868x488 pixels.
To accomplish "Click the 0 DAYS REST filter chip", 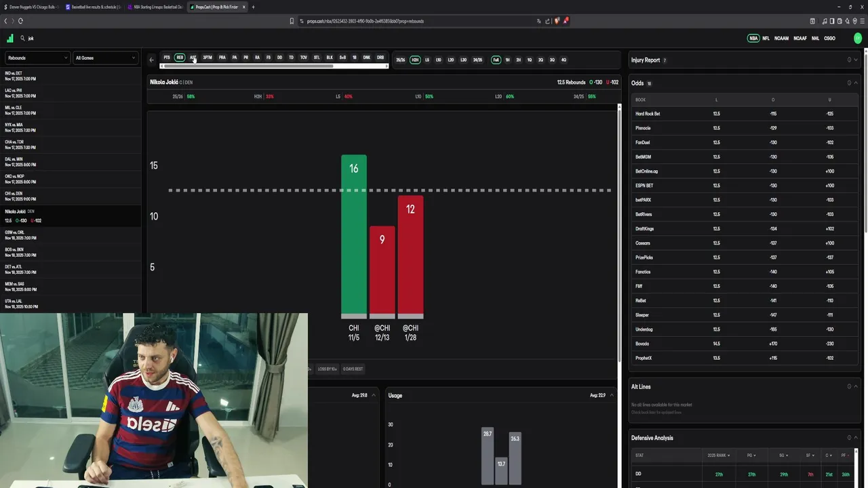I will 353,369.
